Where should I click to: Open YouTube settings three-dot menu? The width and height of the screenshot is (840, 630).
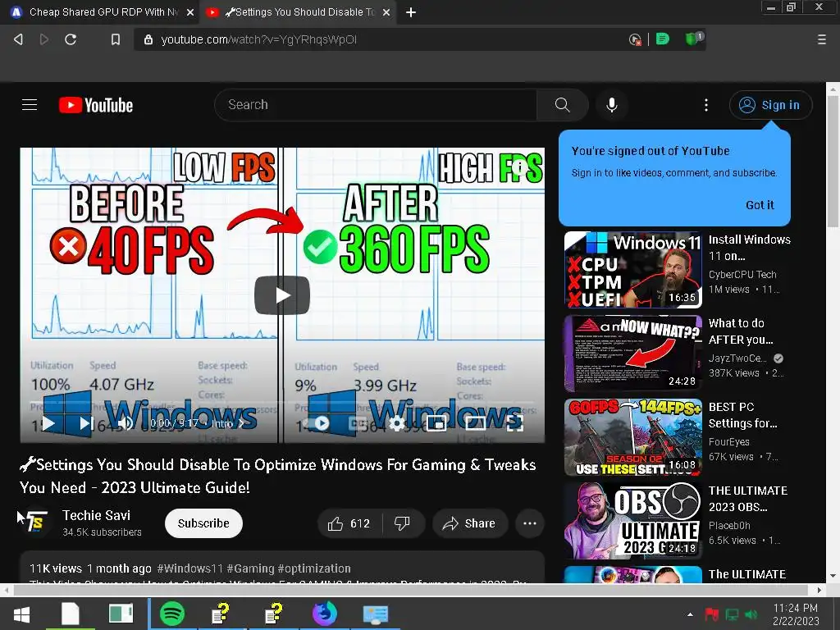(706, 105)
